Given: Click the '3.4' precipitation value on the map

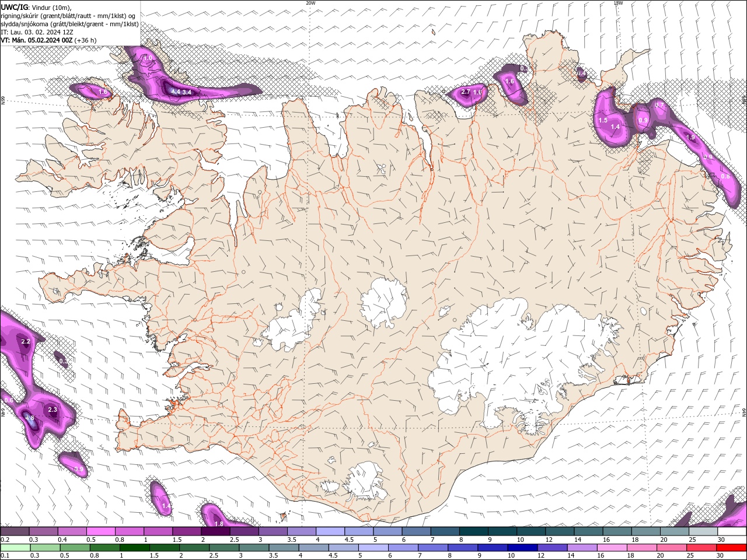Looking at the screenshot, I should pos(187,92).
